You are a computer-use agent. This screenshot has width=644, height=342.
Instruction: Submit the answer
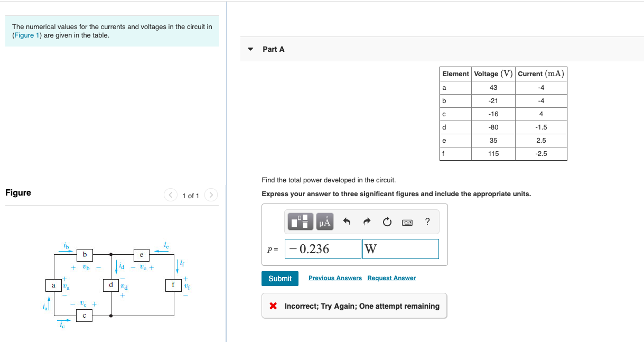tap(279, 278)
